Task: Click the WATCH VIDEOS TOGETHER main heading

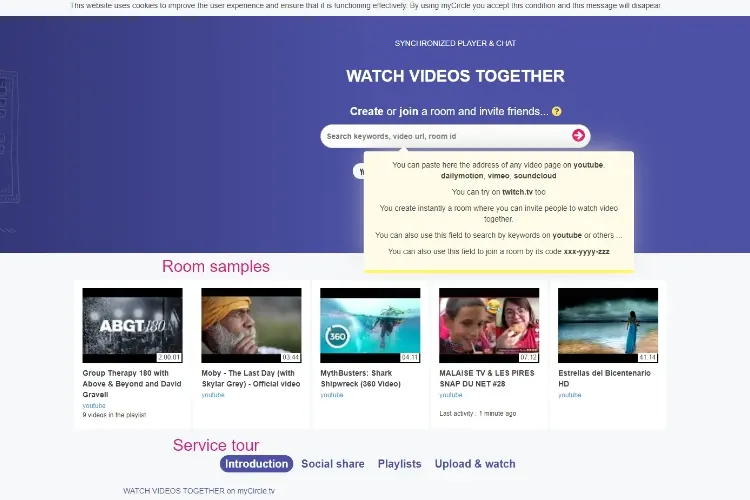Action: pos(455,76)
